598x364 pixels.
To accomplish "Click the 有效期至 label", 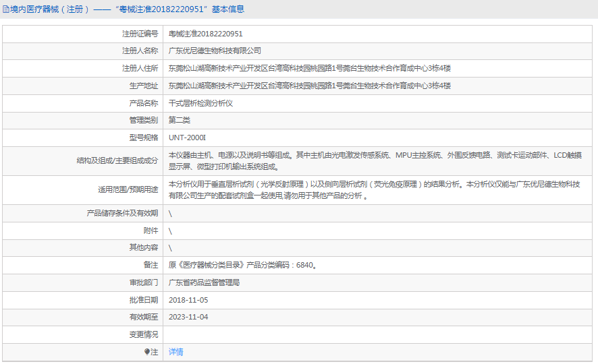I will (143, 317).
